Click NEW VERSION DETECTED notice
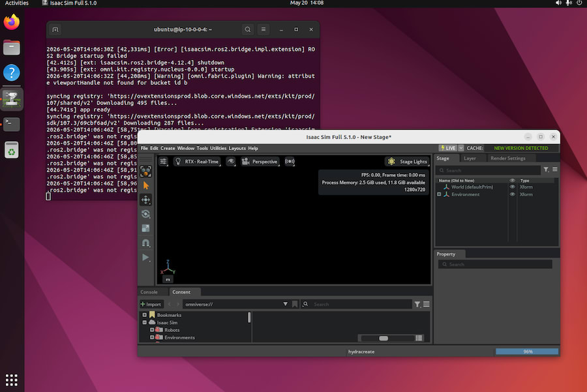Screen dimensions: 587x392 pyautogui.click(x=520, y=148)
